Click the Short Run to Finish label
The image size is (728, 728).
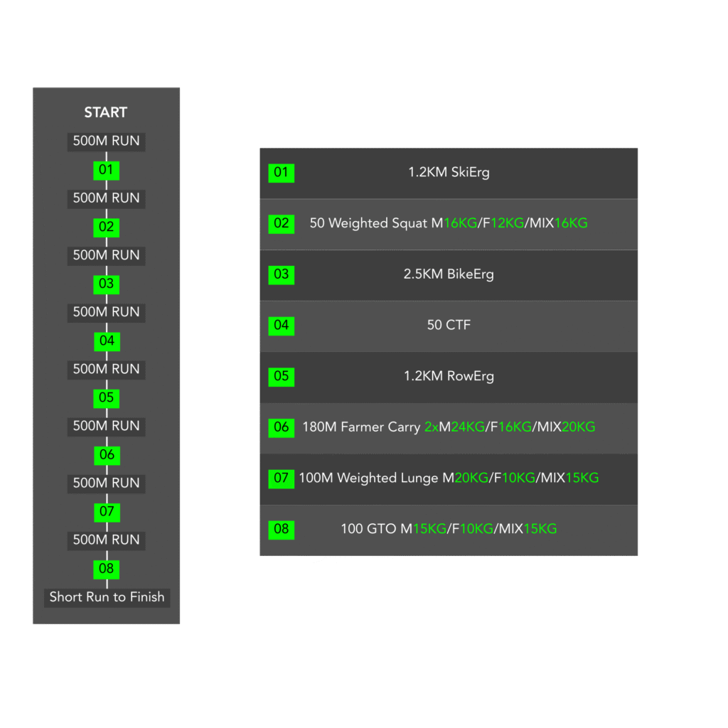(x=107, y=597)
